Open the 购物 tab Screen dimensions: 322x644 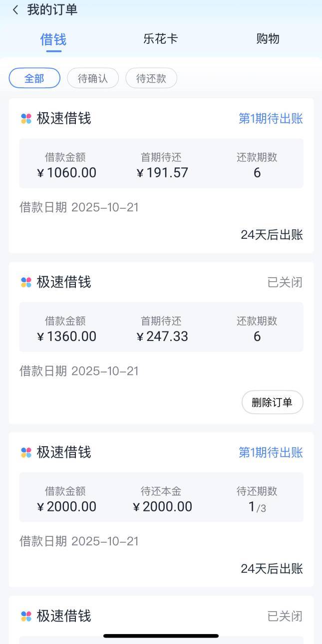pos(268,39)
